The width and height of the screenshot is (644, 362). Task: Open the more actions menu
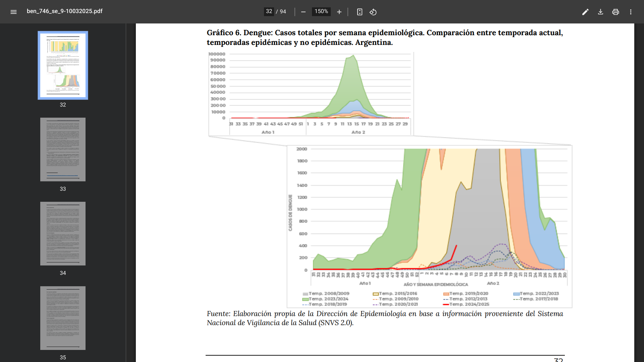coord(631,12)
